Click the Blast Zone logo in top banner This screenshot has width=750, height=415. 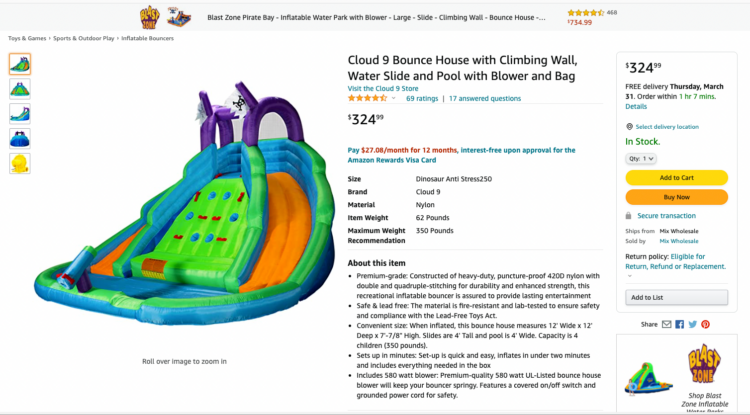coord(149,17)
